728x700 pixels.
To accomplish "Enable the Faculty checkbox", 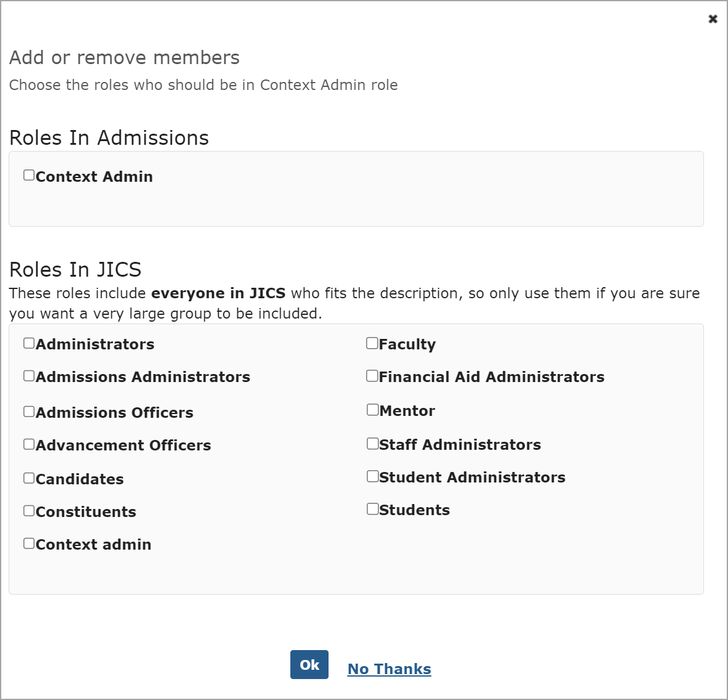I will point(372,342).
